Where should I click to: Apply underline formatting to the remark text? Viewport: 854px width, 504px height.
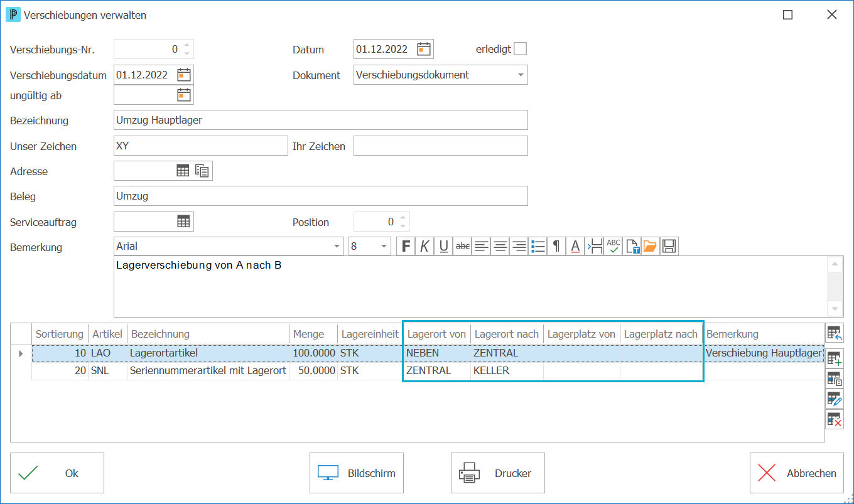[443, 247]
